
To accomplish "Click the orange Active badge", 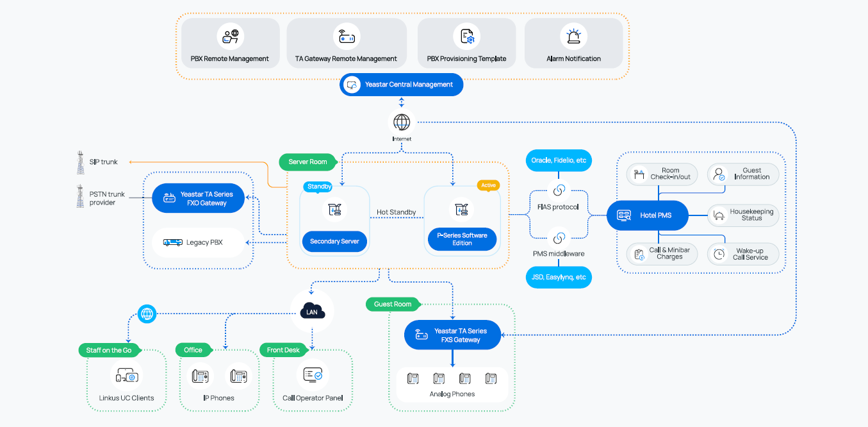I will pyautogui.click(x=488, y=185).
